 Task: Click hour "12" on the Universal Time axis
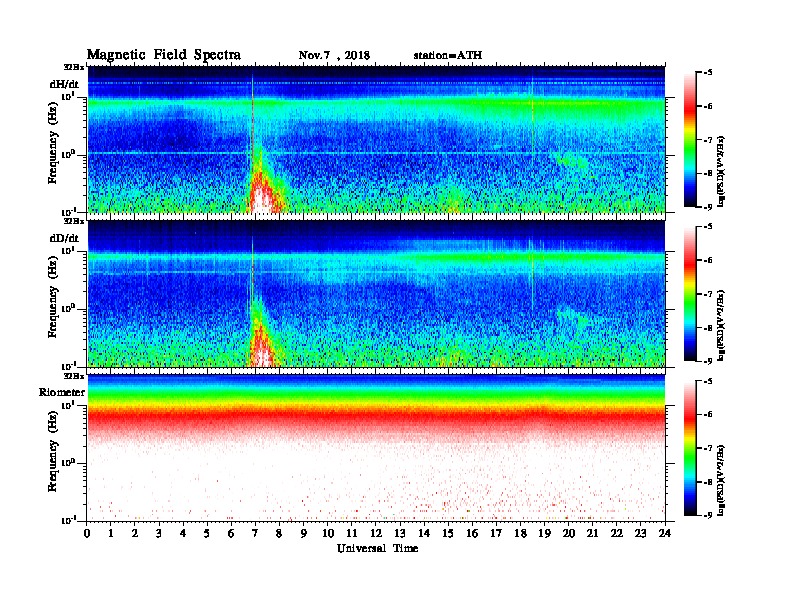376,534
